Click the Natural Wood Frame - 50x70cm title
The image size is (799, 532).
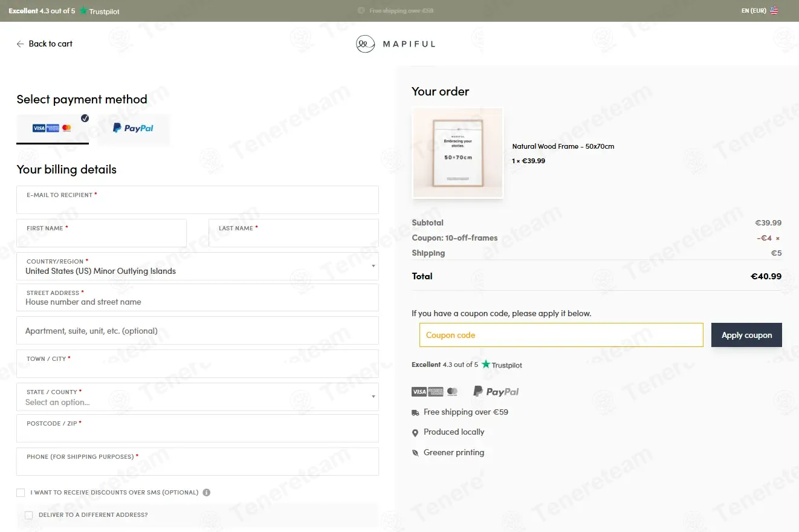[563, 146]
